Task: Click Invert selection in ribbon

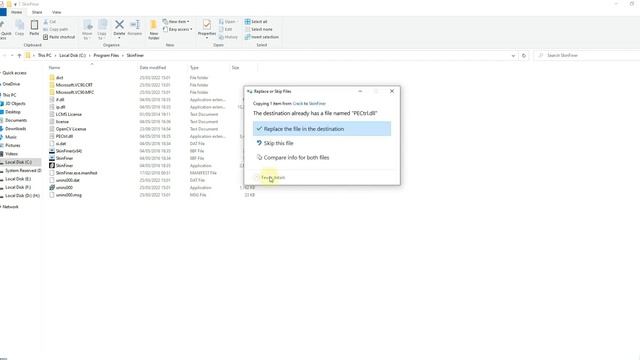Action: pos(262,37)
